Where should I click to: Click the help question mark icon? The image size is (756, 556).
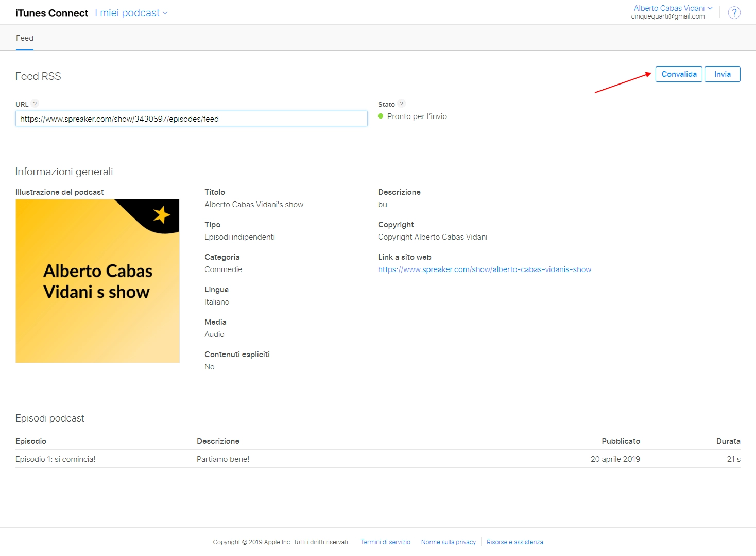(734, 13)
